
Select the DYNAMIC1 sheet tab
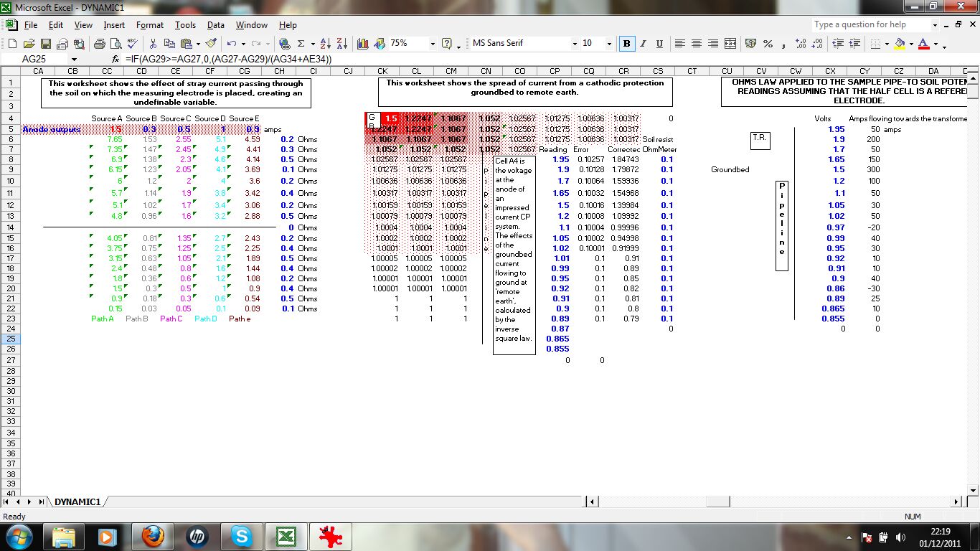(77, 502)
